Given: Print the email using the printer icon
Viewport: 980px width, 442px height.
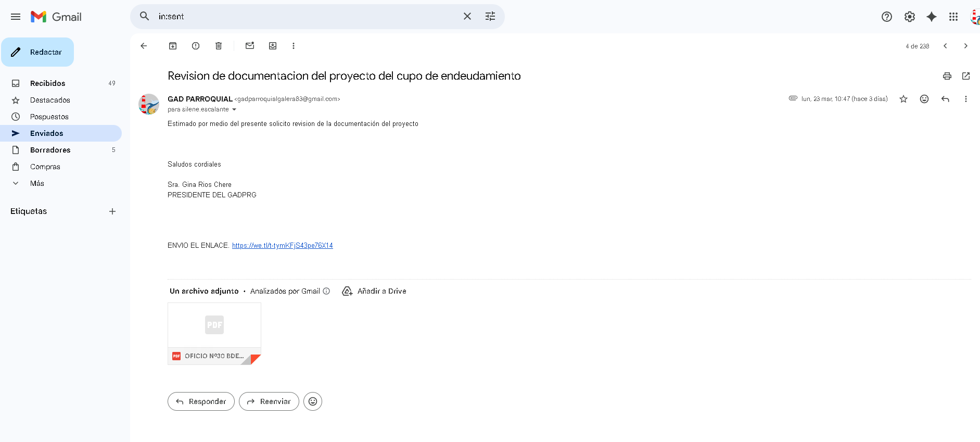Looking at the screenshot, I should [947, 76].
